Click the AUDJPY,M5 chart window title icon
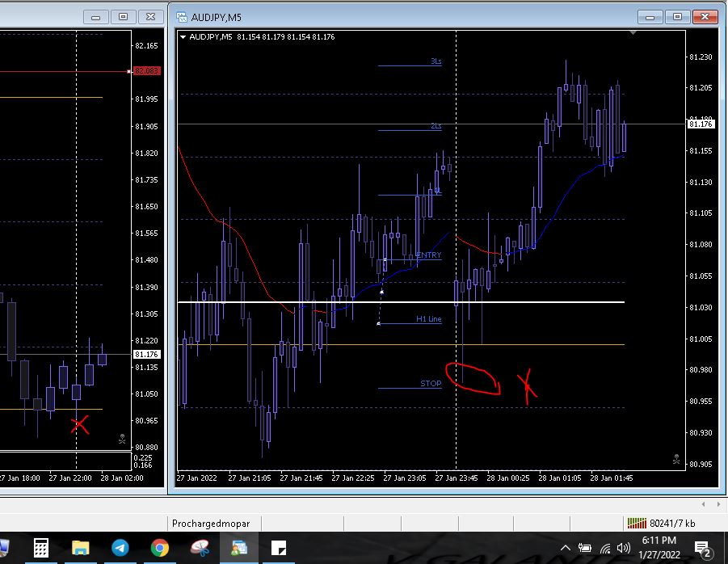The height and width of the screenshot is (564, 728). coord(182,17)
